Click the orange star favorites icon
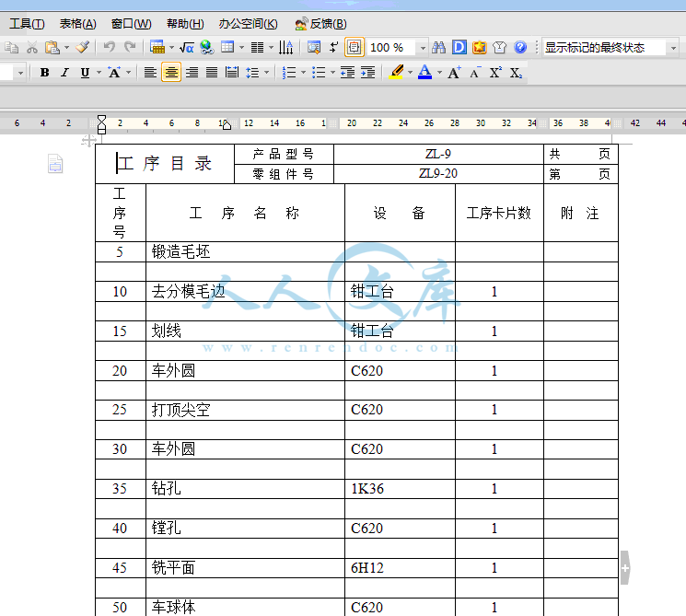This screenshot has height=616, width=686. tap(480, 47)
